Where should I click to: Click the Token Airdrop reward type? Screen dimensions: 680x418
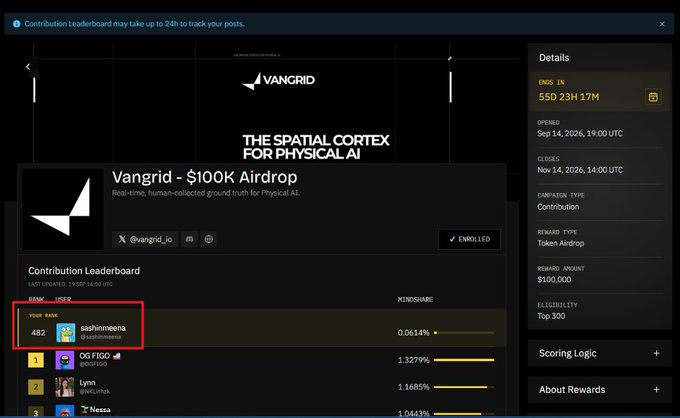point(561,243)
